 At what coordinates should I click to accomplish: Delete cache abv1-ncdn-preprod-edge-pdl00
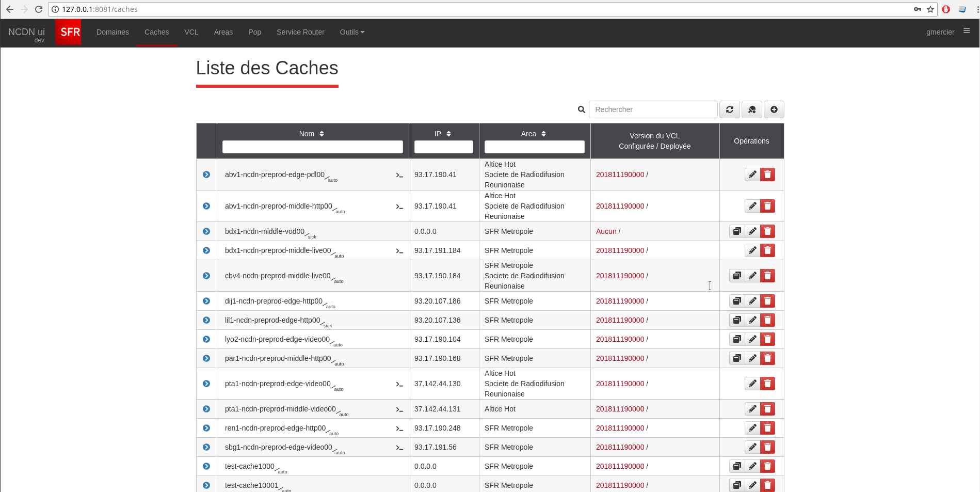[x=767, y=174]
